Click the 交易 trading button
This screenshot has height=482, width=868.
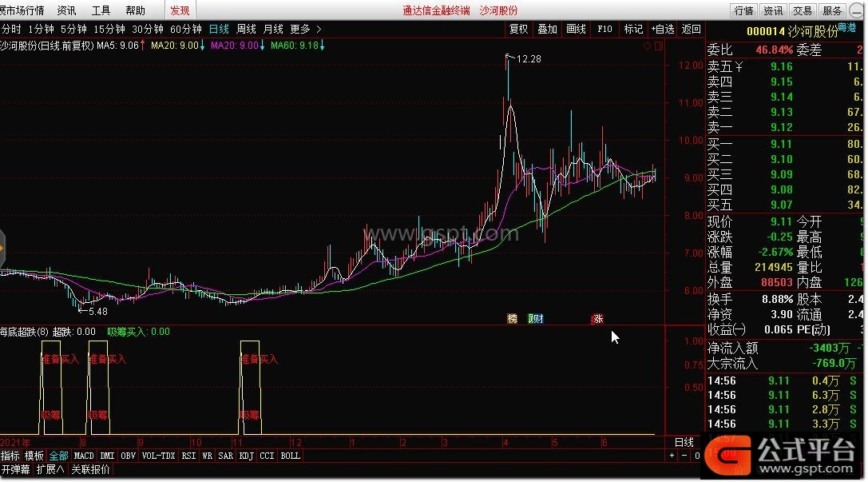click(803, 10)
